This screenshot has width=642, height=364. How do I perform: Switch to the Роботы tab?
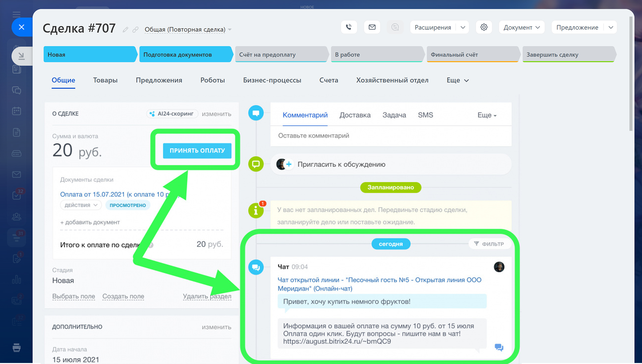click(213, 80)
